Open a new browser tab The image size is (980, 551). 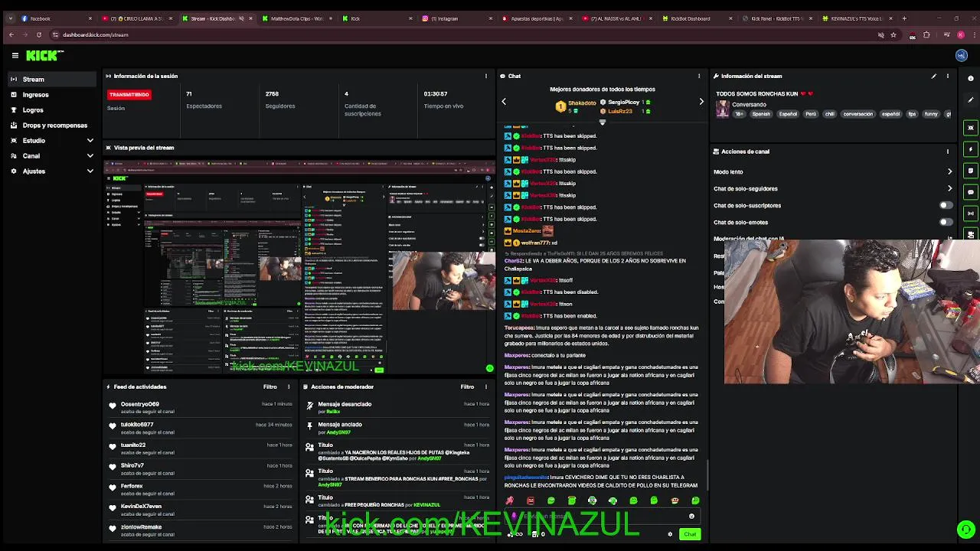click(903, 18)
